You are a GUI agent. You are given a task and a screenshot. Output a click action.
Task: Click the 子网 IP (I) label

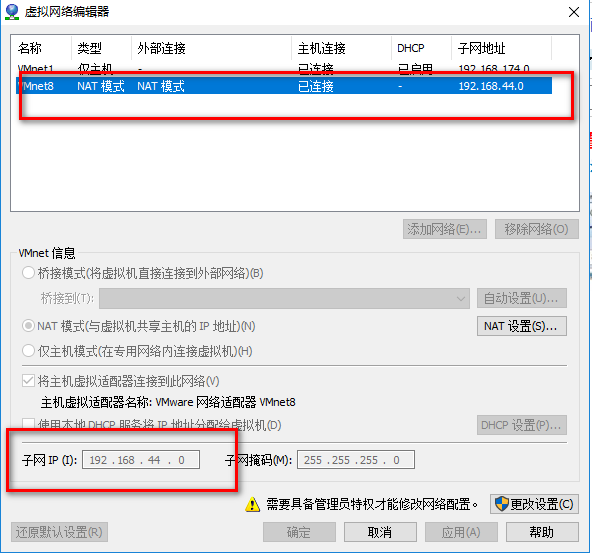pos(49,460)
